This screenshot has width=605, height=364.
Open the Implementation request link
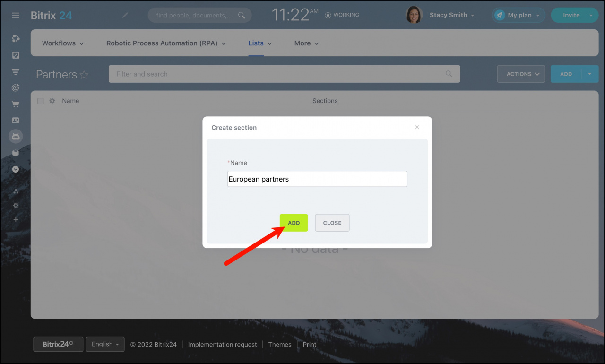222,344
